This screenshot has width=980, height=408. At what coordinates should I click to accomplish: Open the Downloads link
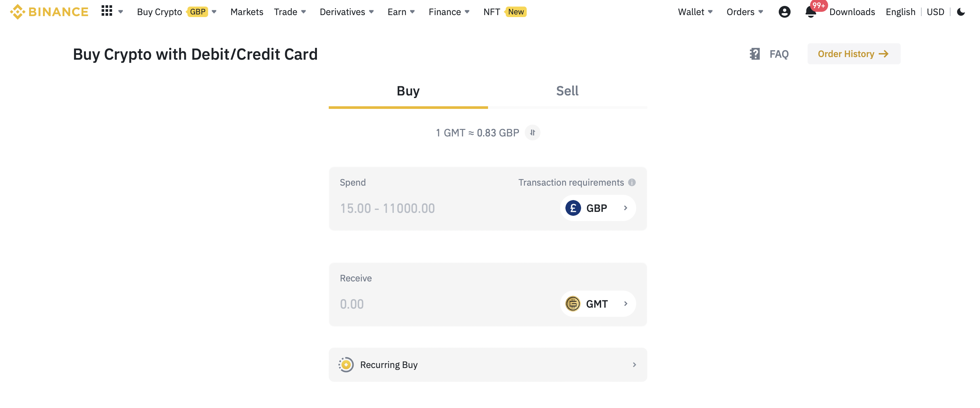click(852, 12)
